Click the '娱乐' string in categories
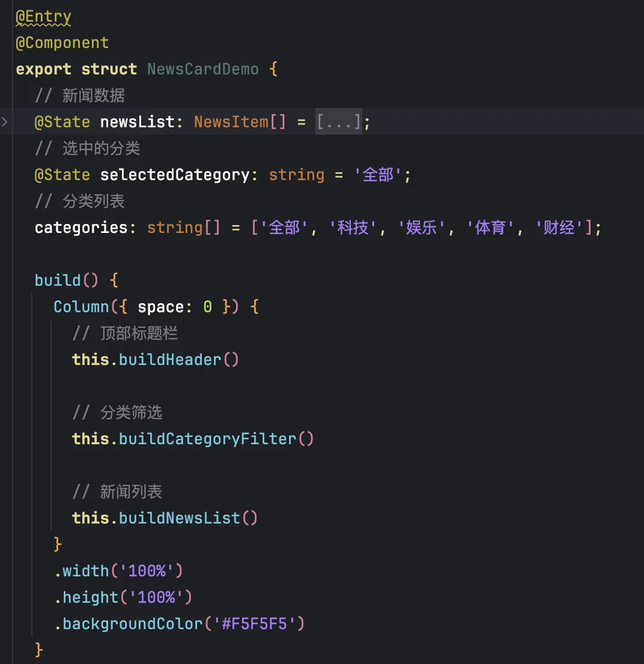The width and height of the screenshot is (644, 664). [x=421, y=228]
